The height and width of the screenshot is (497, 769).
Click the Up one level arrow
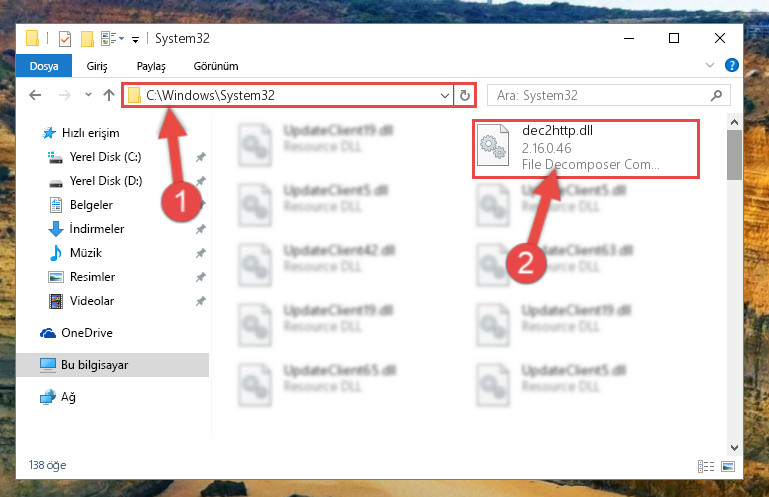(x=109, y=95)
